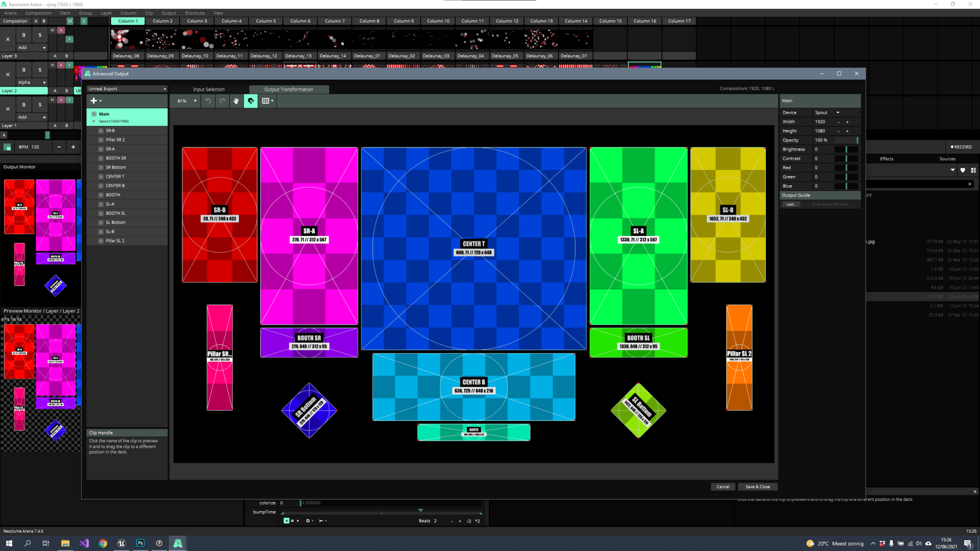Open the 81% zoom level dropdown
980x551 pixels.
tap(185, 101)
